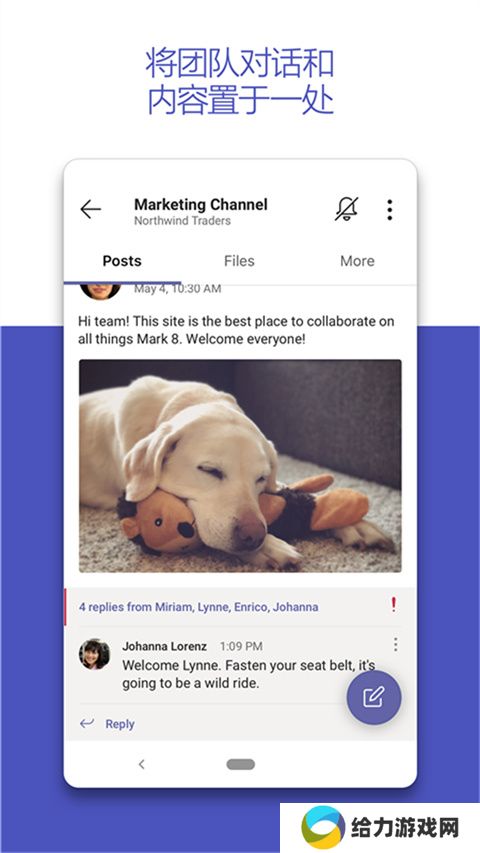
Task: Tap the Reply link below the thread
Action: click(x=120, y=724)
